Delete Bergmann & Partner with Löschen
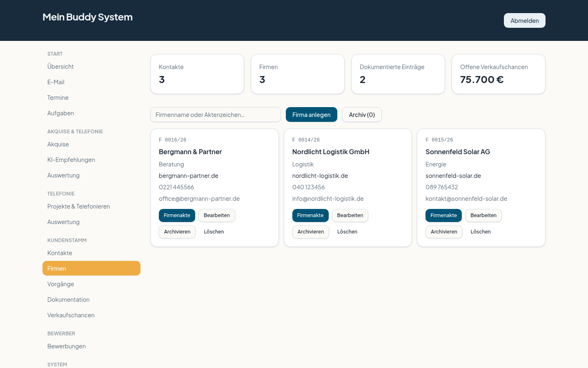This screenshot has width=588, height=368. (x=214, y=232)
